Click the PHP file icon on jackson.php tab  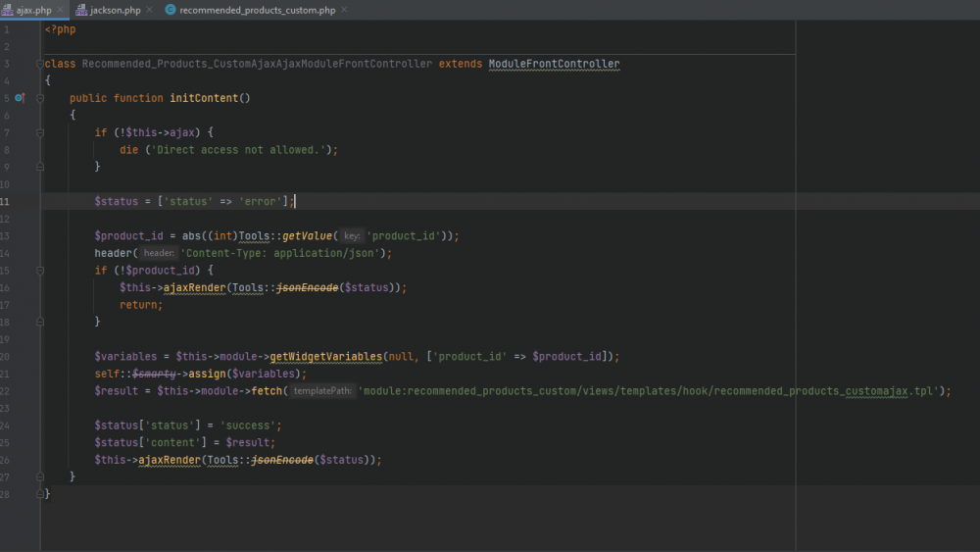(x=81, y=10)
